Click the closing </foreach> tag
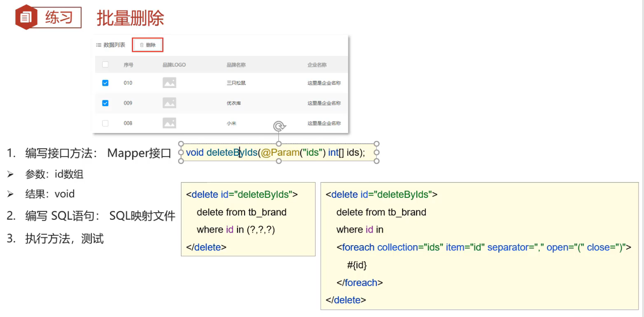The height and width of the screenshot is (317, 644). (x=360, y=282)
